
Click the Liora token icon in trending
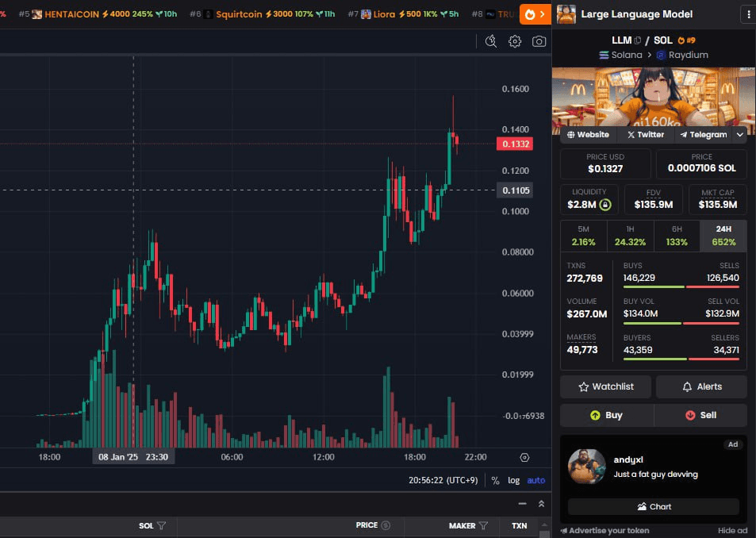[366, 14]
